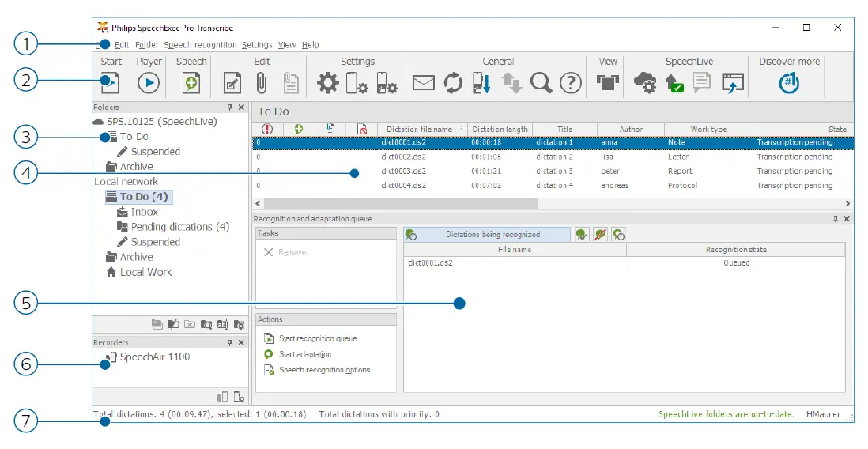Click the magnifying glass search icon
Screen dimensions: 868x449
(542, 82)
